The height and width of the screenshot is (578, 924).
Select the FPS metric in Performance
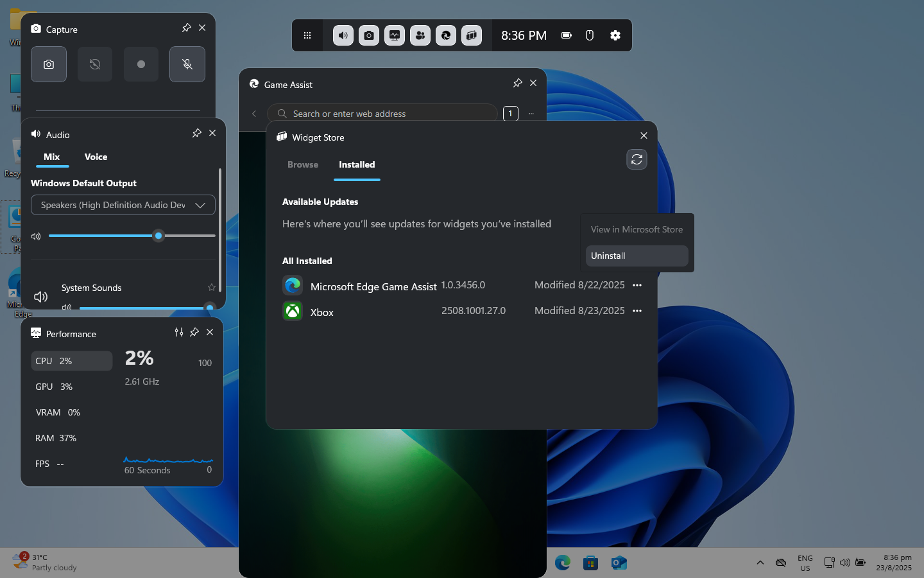click(x=72, y=464)
